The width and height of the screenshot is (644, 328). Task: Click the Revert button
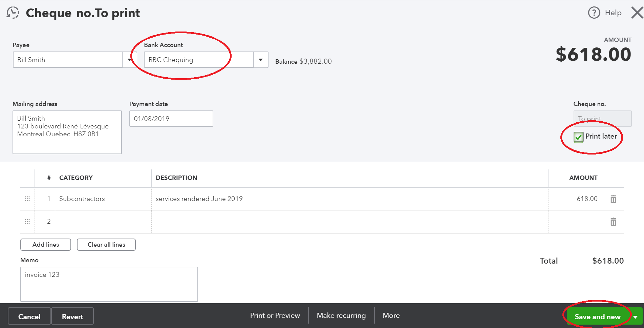click(72, 316)
